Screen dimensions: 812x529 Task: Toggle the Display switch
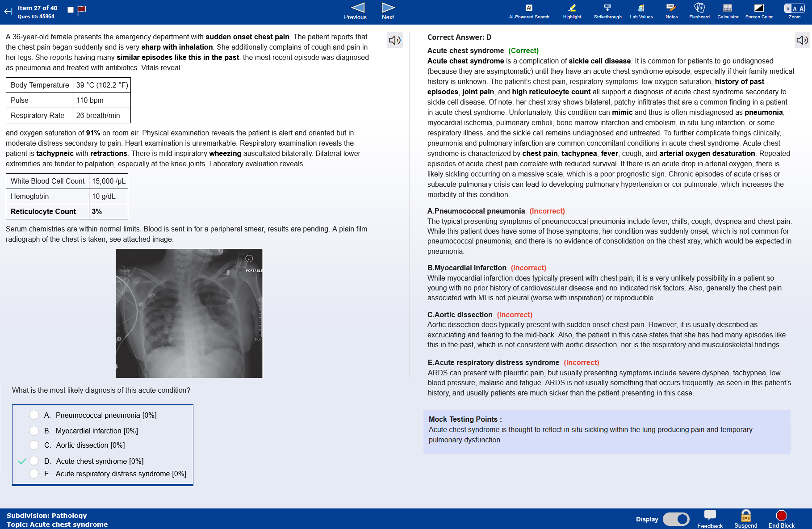(x=676, y=519)
